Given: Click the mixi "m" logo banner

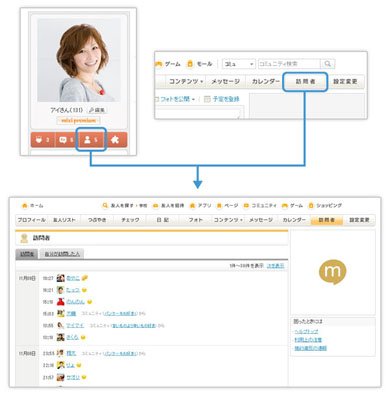Looking at the screenshot, I should [333, 272].
